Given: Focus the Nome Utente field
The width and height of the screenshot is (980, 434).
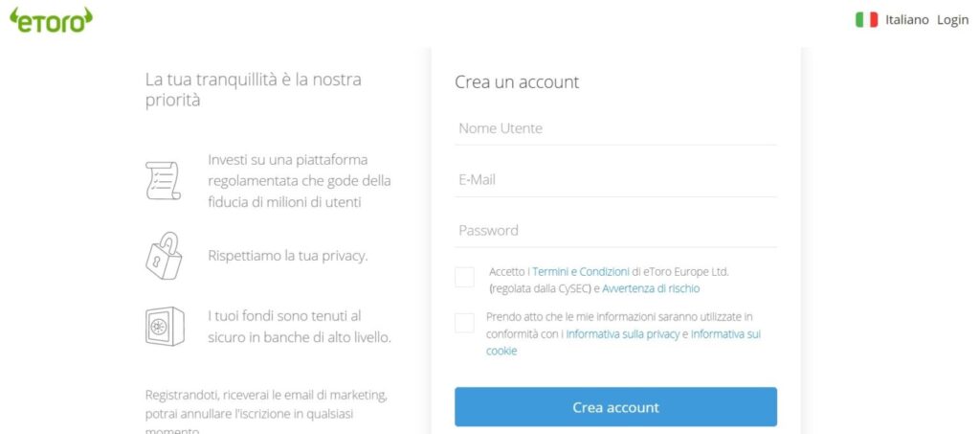Looking at the screenshot, I should point(615,128).
